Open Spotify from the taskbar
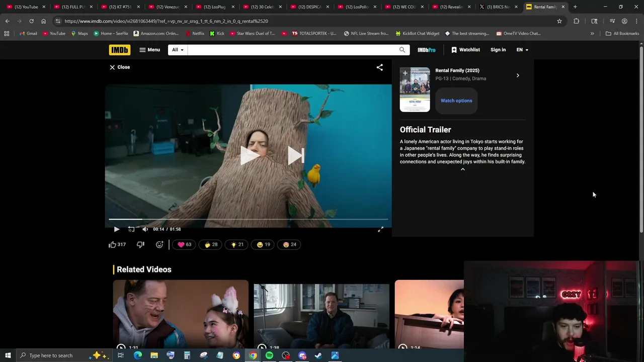Image resolution: width=644 pixels, height=362 pixels. (x=269, y=355)
